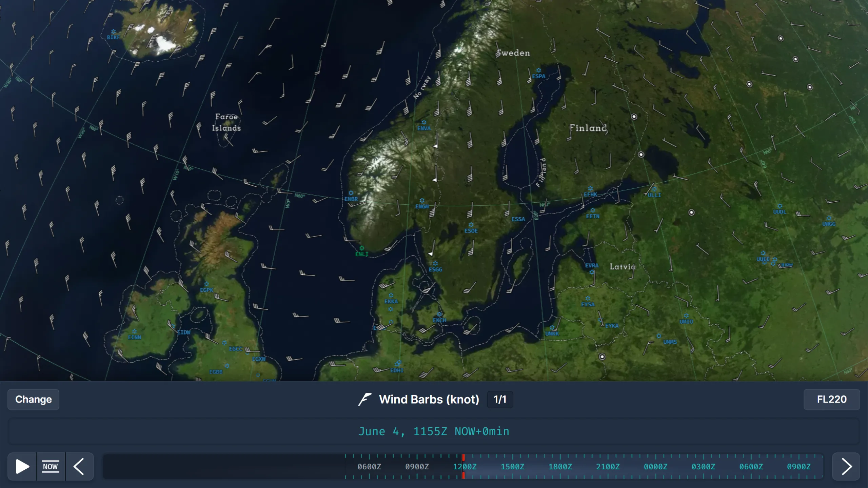Select the ESSA station marker near Stockholm

(518, 213)
